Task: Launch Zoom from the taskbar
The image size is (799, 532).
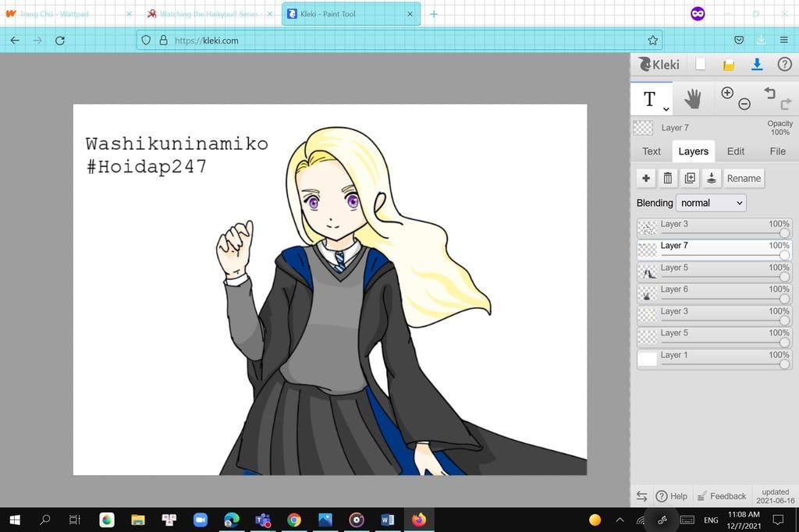Action: click(201, 520)
